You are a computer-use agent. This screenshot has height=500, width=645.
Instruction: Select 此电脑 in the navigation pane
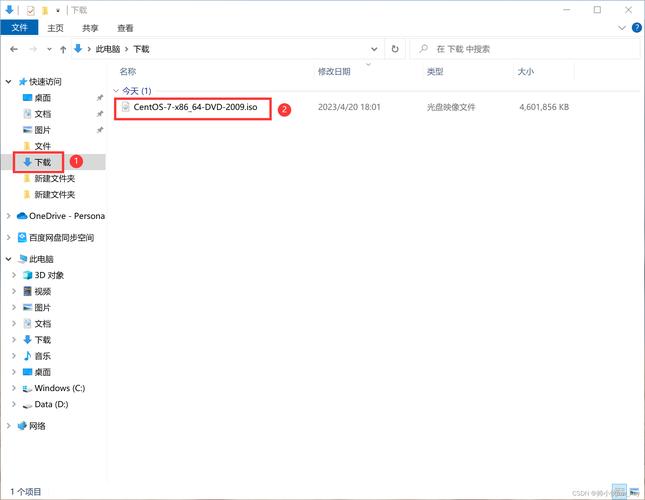(x=41, y=259)
